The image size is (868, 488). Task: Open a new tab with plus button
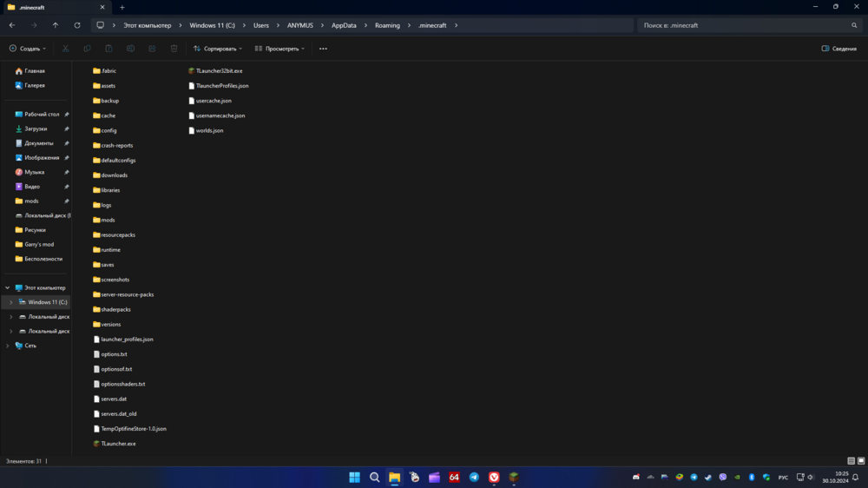point(122,7)
